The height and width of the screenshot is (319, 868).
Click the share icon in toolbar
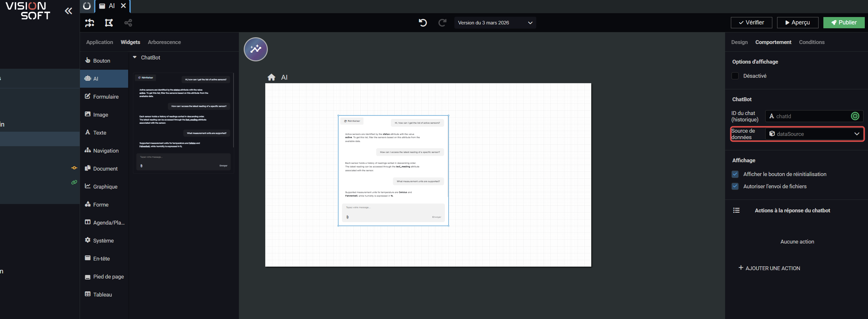128,22
